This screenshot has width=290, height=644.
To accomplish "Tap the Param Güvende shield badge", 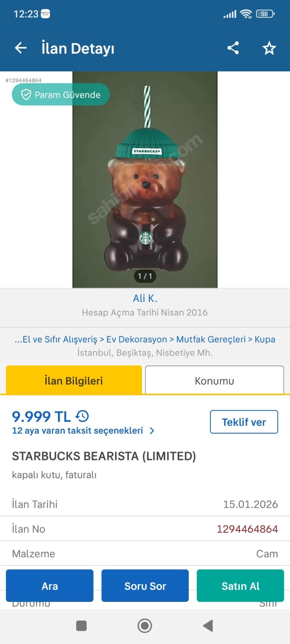I will [x=61, y=94].
